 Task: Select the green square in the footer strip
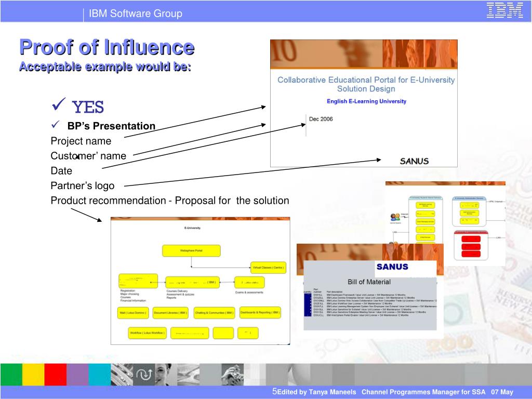coord(11,375)
